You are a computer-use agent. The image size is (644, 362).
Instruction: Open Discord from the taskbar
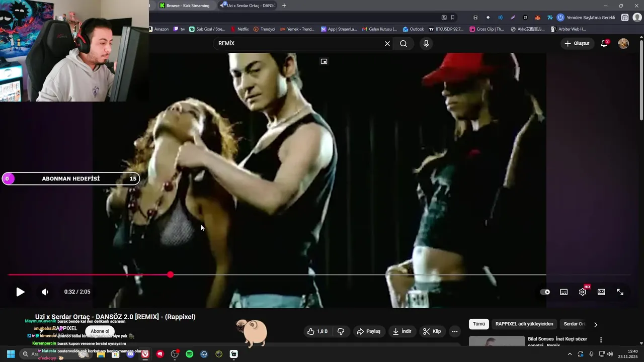130,354
